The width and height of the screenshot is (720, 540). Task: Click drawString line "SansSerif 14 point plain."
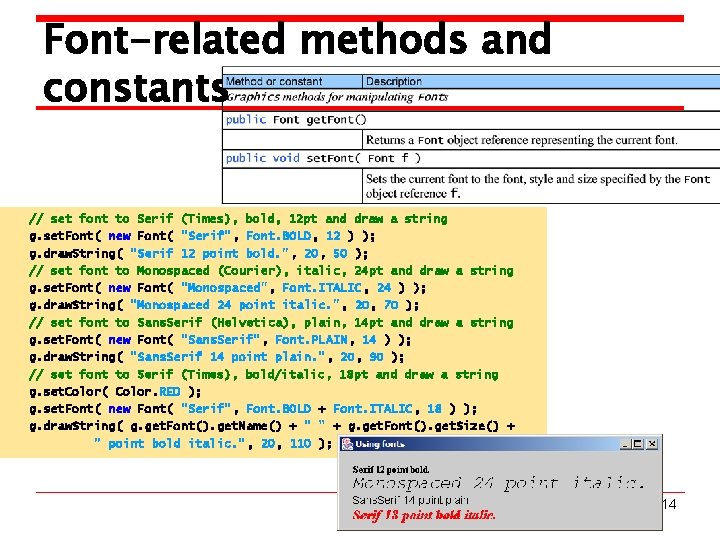(x=216, y=357)
